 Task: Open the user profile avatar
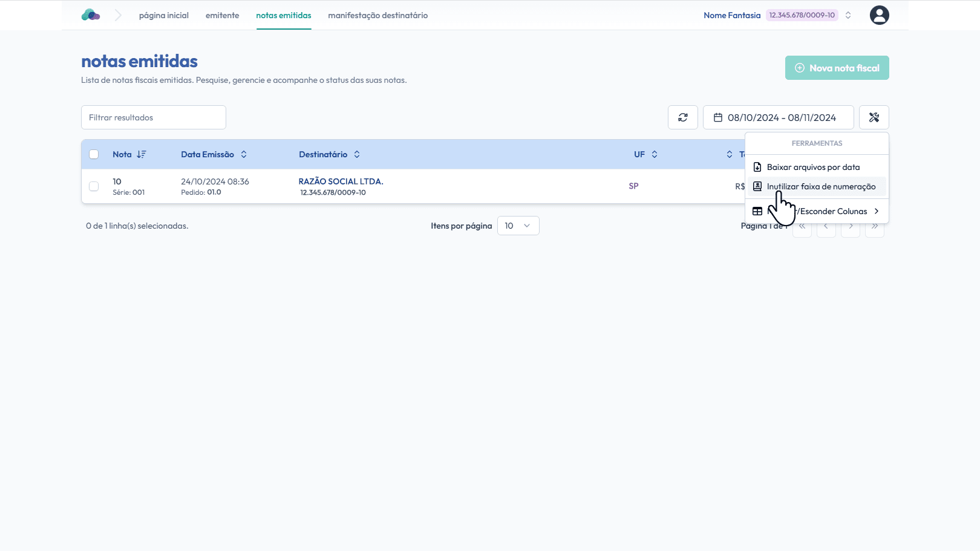[879, 15]
